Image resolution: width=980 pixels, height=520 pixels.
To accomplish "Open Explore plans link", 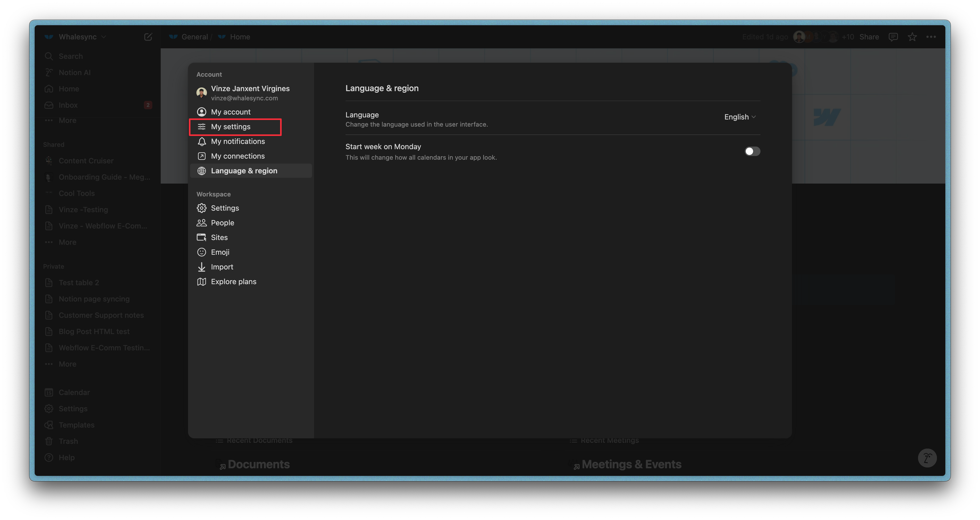I will coord(233,282).
